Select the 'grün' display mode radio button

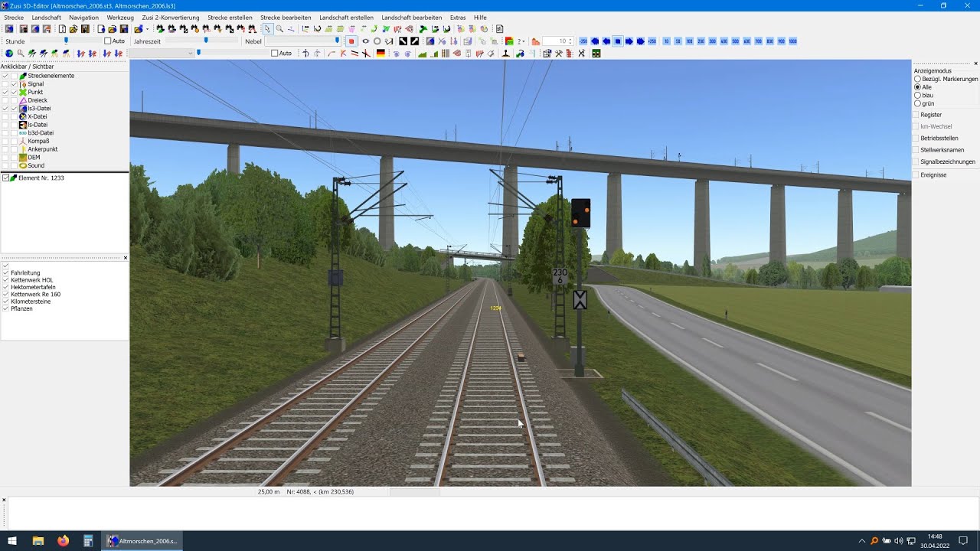(x=918, y=103)
